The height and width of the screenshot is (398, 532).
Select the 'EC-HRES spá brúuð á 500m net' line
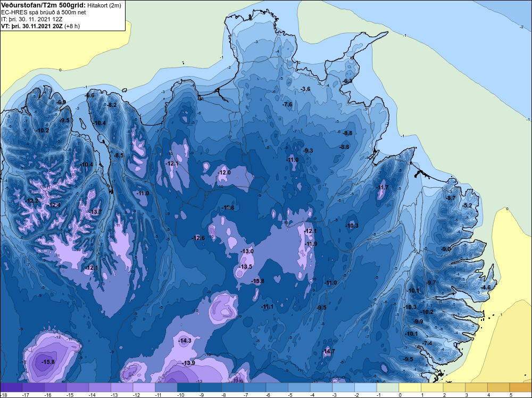click(x=44, y=12)
